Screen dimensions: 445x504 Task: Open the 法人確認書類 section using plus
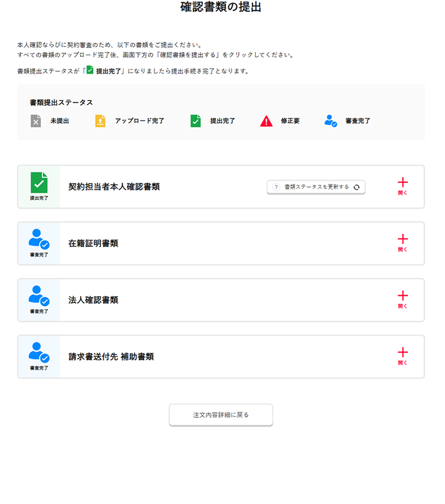(x=403, y=296)
